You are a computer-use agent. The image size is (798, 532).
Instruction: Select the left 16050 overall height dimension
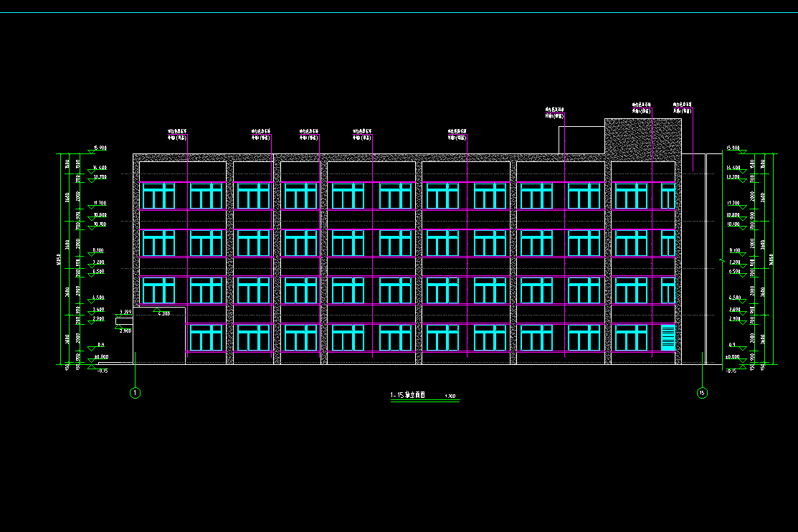pos(60,259)
